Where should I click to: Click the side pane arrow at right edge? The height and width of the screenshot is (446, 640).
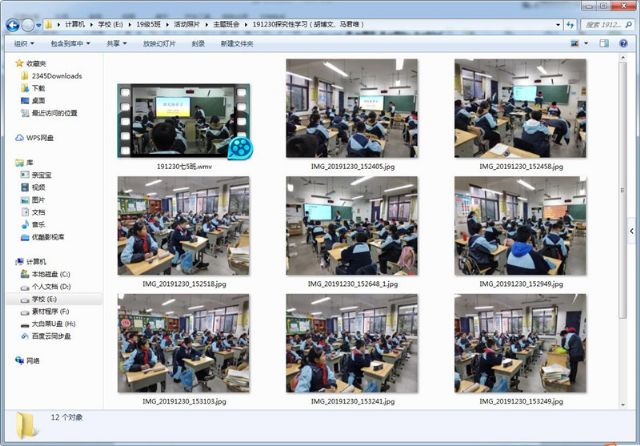(631, 231)
